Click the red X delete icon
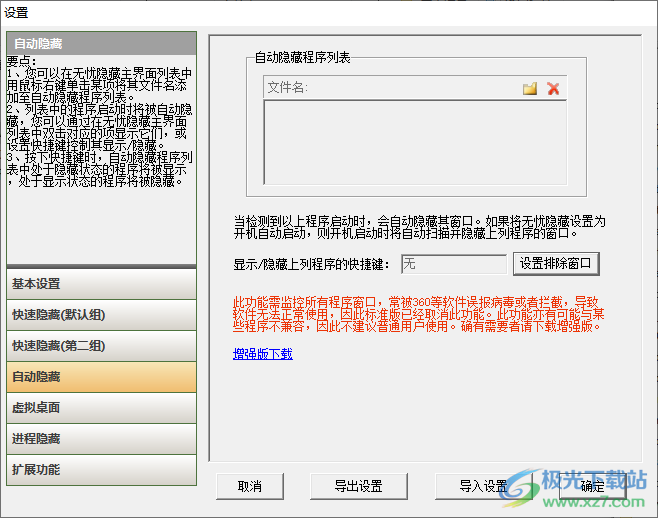The height and width of the screenshot is (518, 658). (553, 89)
